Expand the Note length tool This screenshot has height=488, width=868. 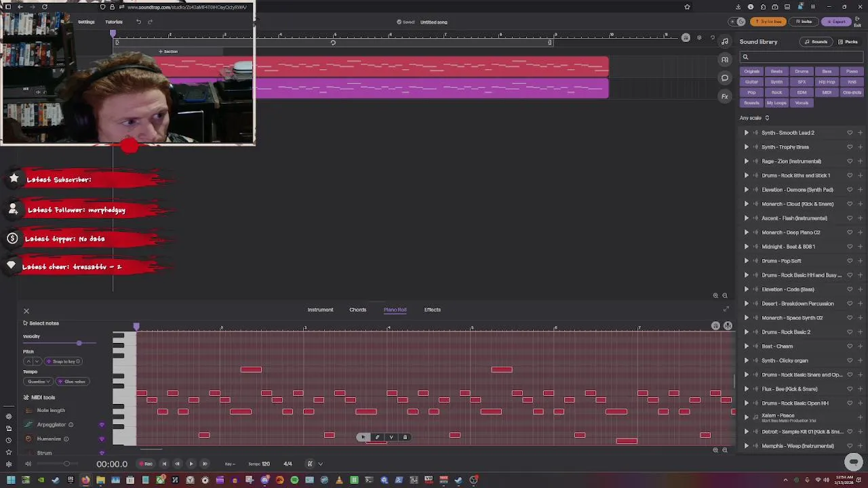(51, 411)
